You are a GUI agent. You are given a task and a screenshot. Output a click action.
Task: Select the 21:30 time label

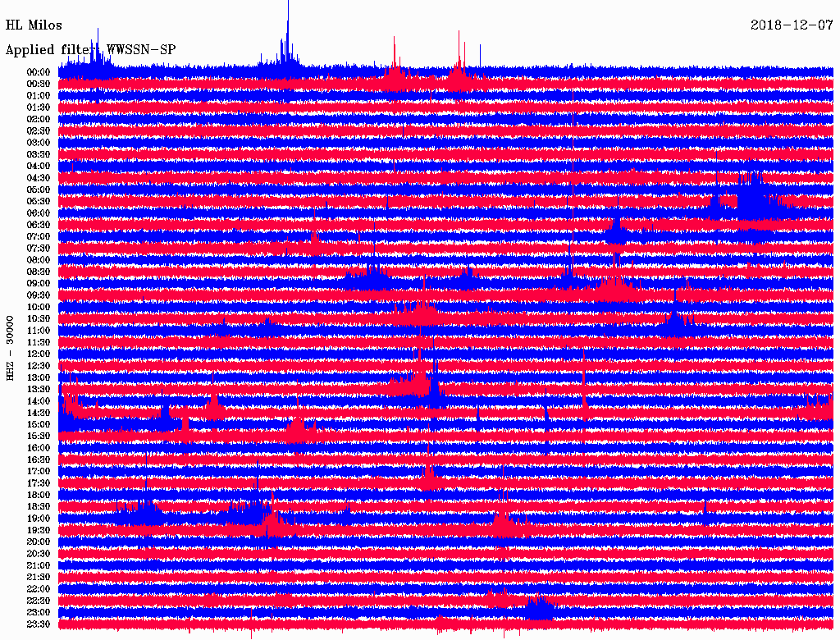tap(39, 578)
